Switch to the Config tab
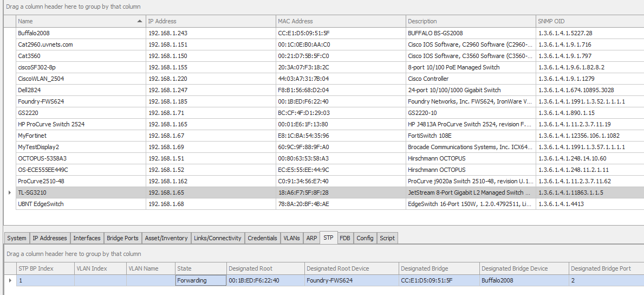This screenshot has width=644, height=295. (365, 238)
